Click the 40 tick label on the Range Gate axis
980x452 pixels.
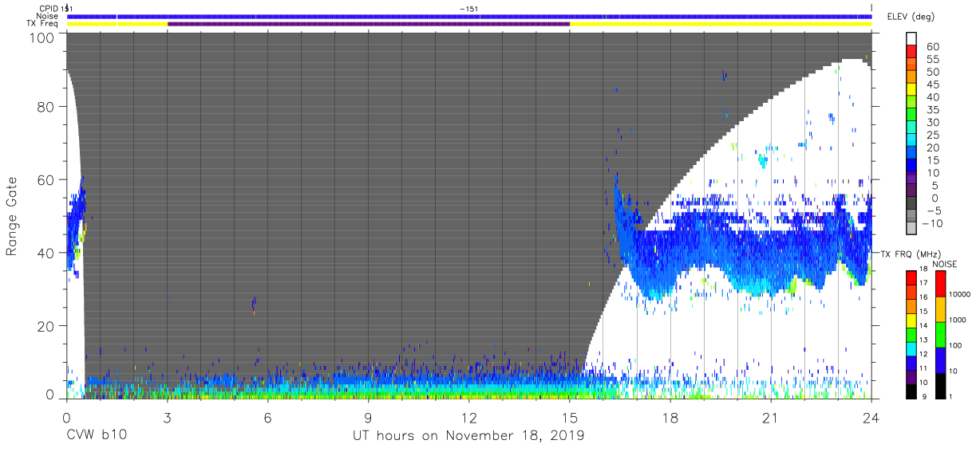(46, 253)
